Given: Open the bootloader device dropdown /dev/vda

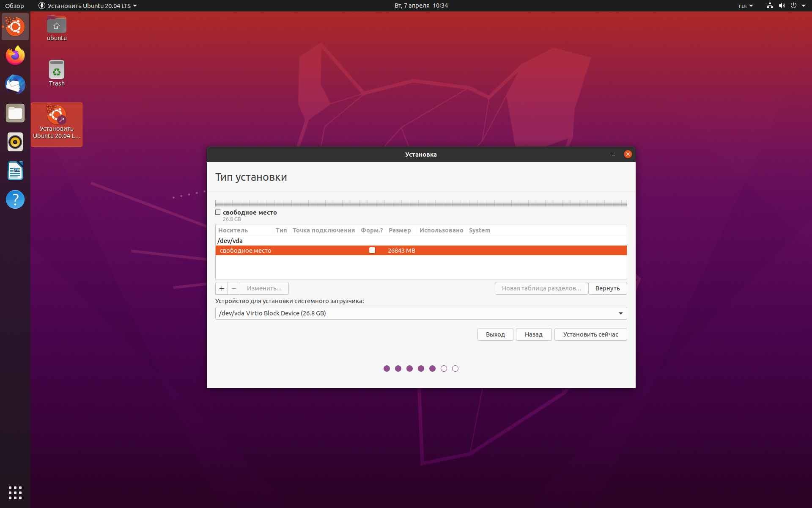Looking at the screenshot, I should [421, 313].
